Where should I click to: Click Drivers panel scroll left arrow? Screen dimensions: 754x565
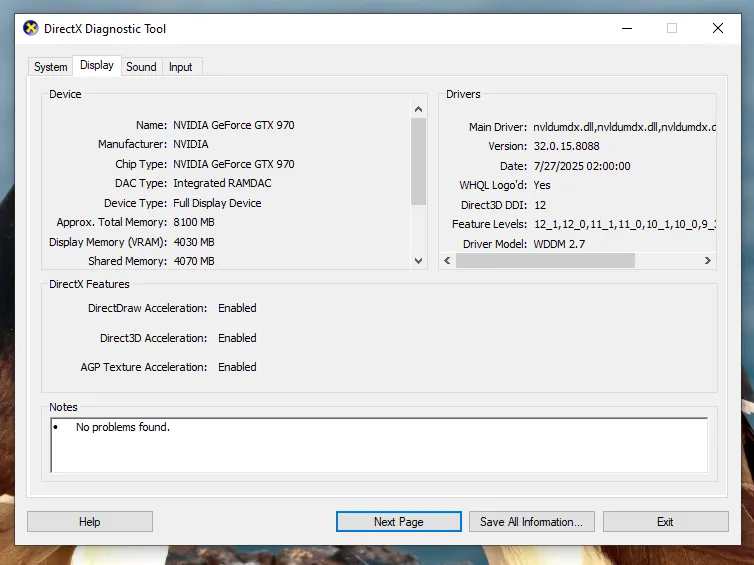point(447,261)
